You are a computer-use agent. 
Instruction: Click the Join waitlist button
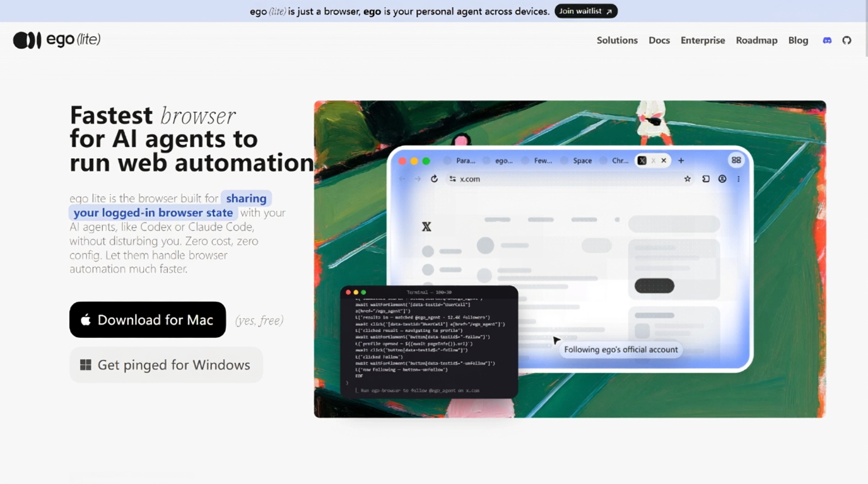pyautogui.click(x=586, y=11)
